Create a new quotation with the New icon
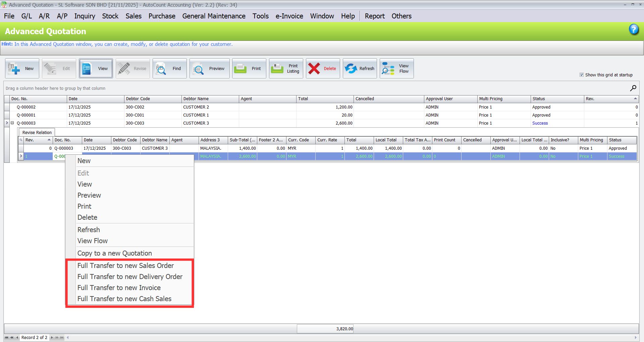The width and height of the screenshot is (644, 342). (x=22, y=68)
